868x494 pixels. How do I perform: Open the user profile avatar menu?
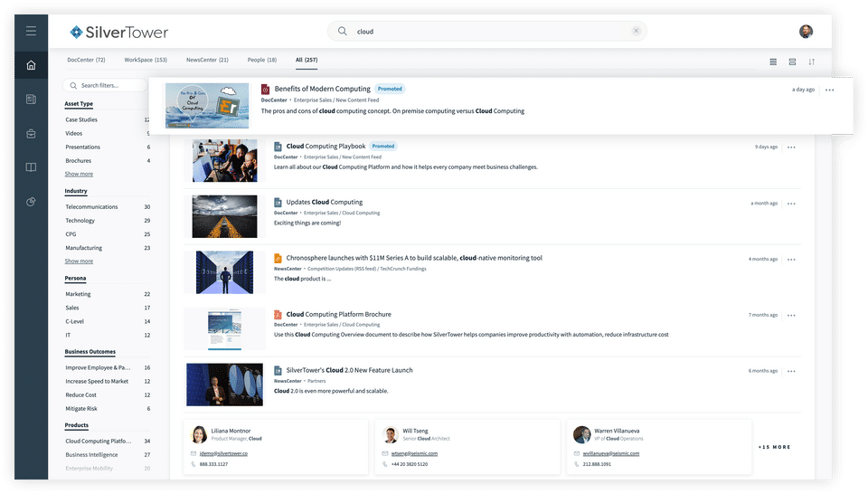pyautogui.click(x=806, y=31)
